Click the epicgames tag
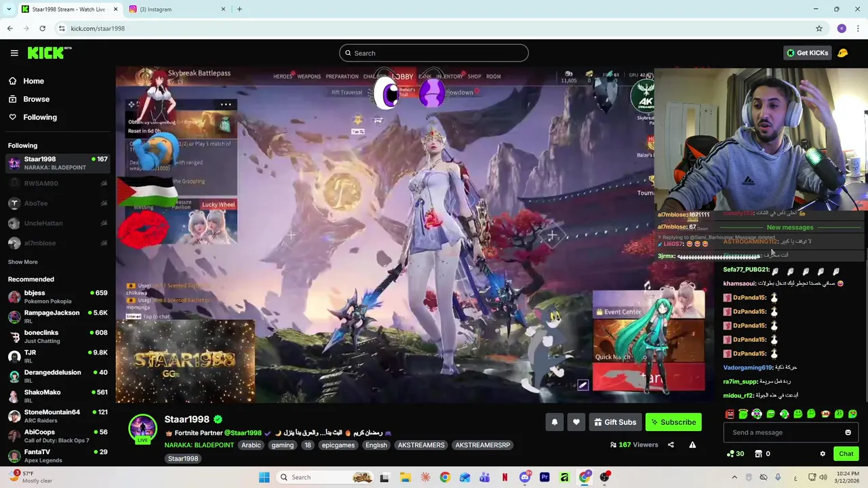The width and height of the screenshot is (868, 488). coord(338,445)
